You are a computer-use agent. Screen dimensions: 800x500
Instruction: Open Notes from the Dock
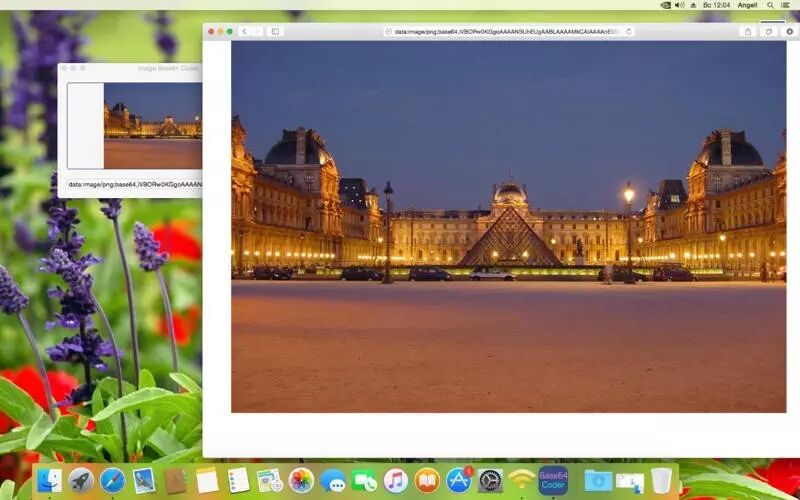point(207,481)
